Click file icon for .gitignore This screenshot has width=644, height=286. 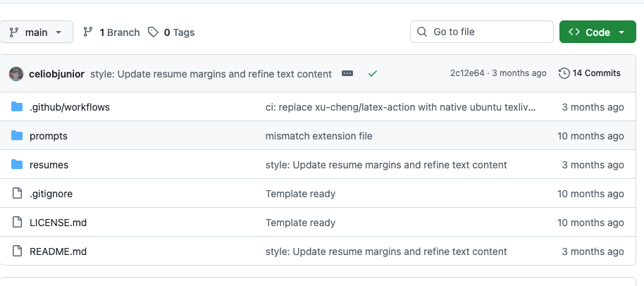(x=17, y=193)
